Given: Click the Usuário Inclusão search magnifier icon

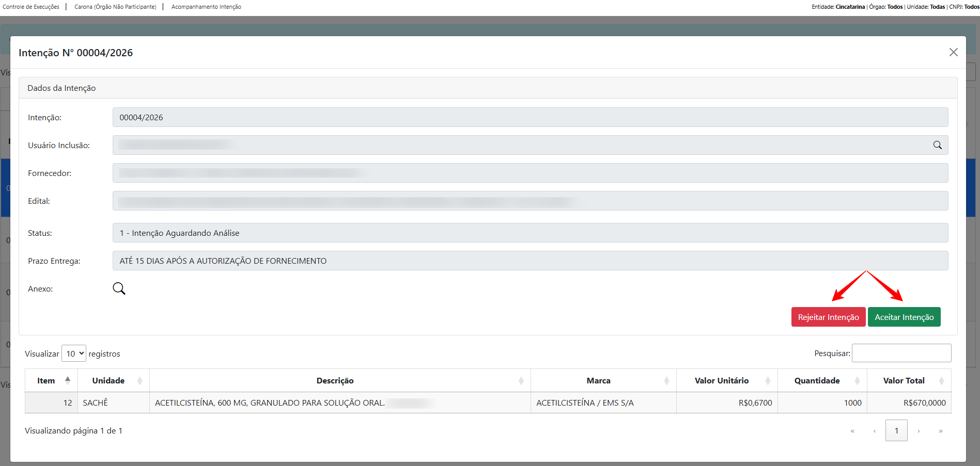Looking at the screenshot, I should (937, 145).
